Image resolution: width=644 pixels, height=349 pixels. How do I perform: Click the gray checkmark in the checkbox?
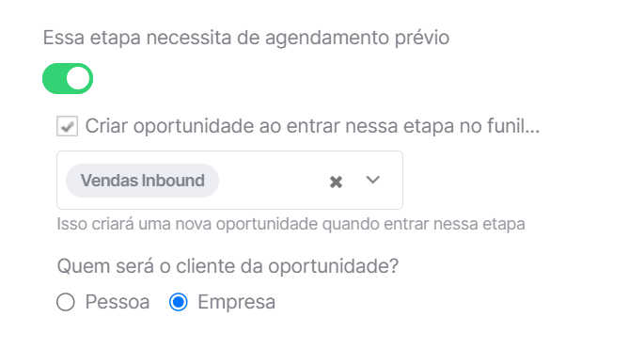[x=67, y=126]
